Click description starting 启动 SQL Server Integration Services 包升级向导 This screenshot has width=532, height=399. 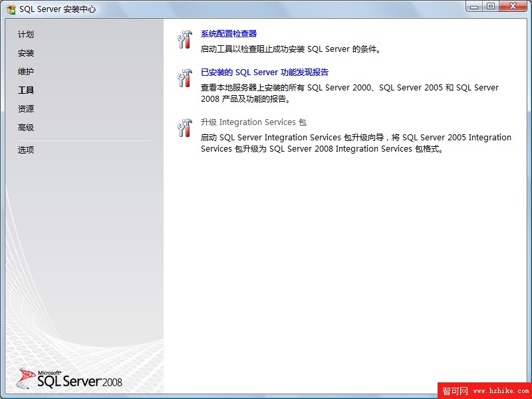356,143
